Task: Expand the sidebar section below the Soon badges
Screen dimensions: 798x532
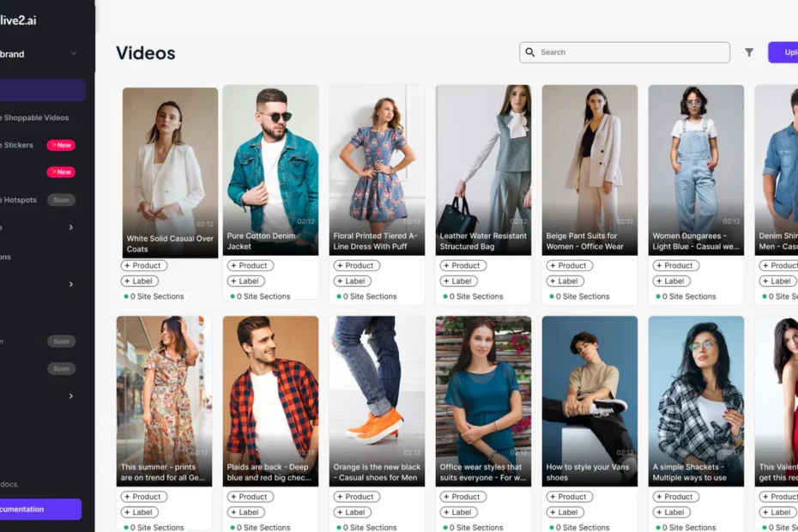Action: 70,396
